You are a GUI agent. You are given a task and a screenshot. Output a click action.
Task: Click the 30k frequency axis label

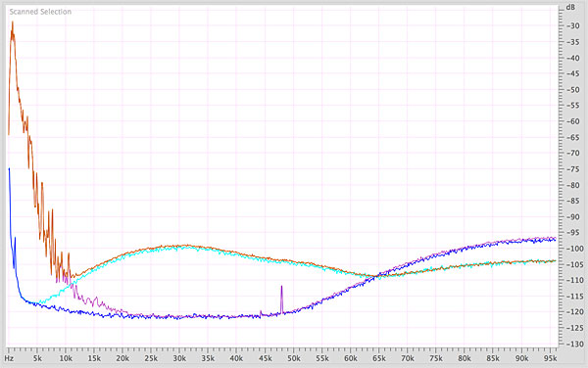(179, 358)
